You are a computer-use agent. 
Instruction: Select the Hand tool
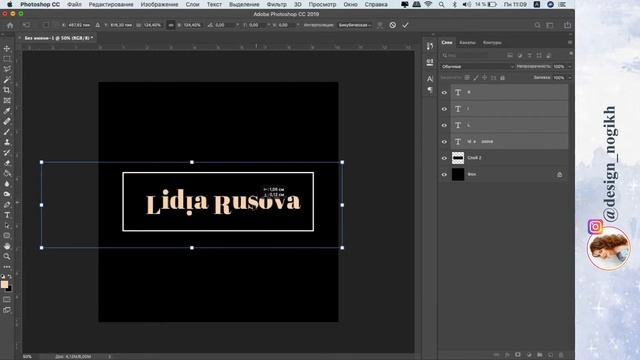pos(7,246)
